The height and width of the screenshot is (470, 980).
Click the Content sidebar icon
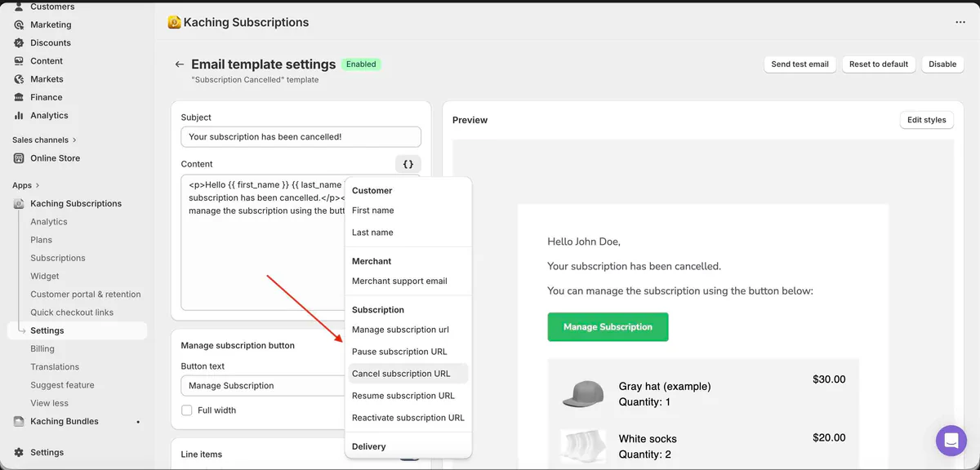click(19, 61)
